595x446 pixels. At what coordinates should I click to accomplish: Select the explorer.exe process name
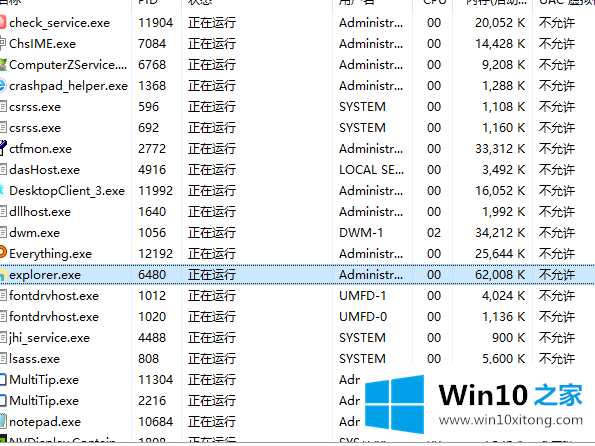[x=45, y=275]
